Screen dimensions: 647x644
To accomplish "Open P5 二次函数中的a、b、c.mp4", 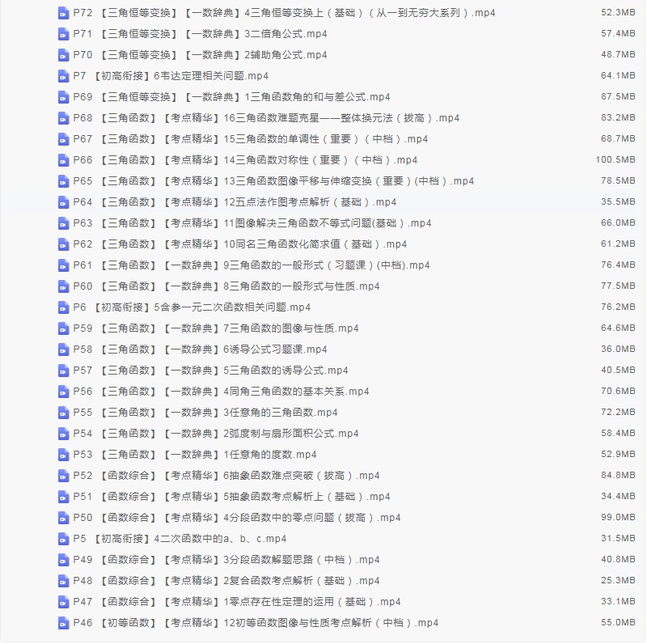I will tap(180, 539).
